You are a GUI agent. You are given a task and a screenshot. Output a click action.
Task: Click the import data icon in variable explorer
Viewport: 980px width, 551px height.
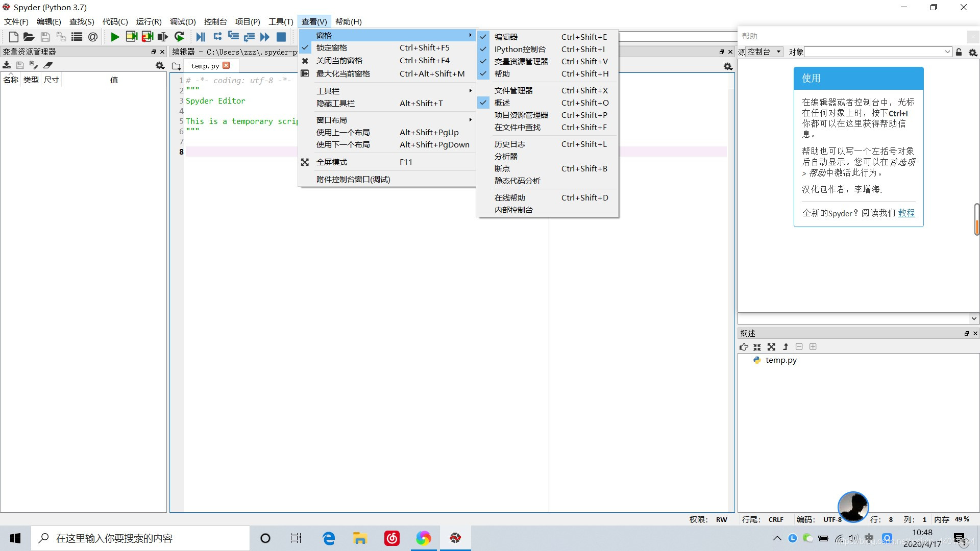(7, 65)
